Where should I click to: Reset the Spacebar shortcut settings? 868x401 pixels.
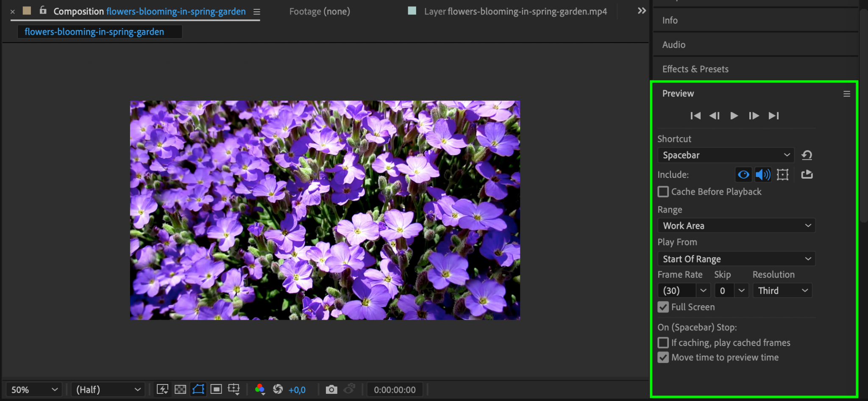(x=807, y=155)
